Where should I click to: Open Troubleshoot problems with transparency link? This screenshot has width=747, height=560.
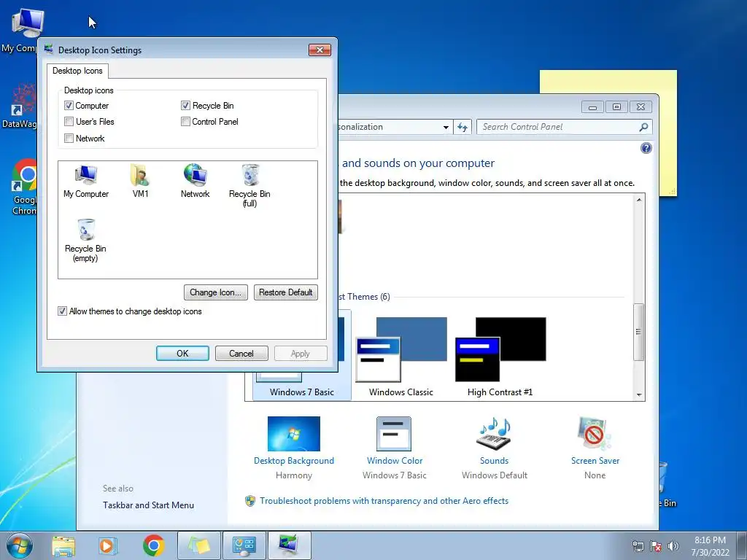[384, 501]
